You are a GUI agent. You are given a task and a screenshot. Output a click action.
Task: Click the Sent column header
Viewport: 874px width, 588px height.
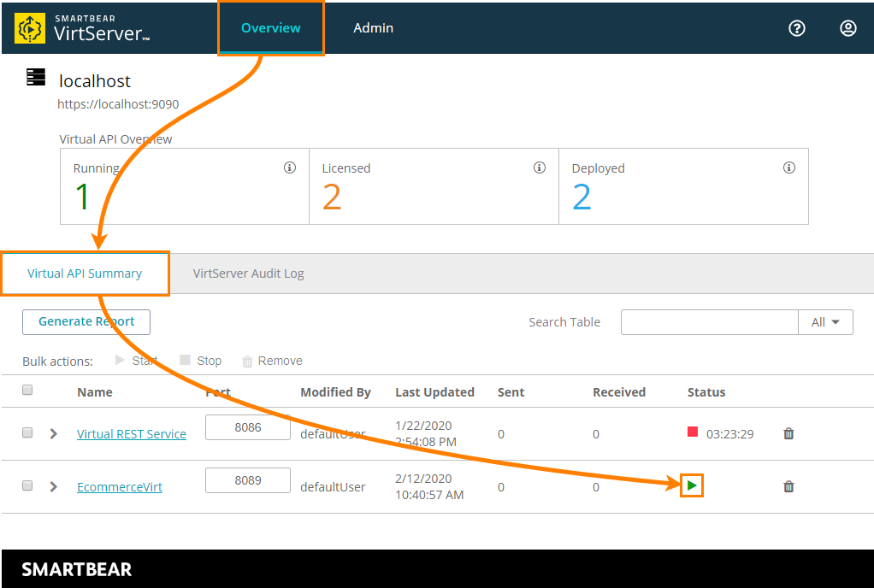tap(511, 392)
